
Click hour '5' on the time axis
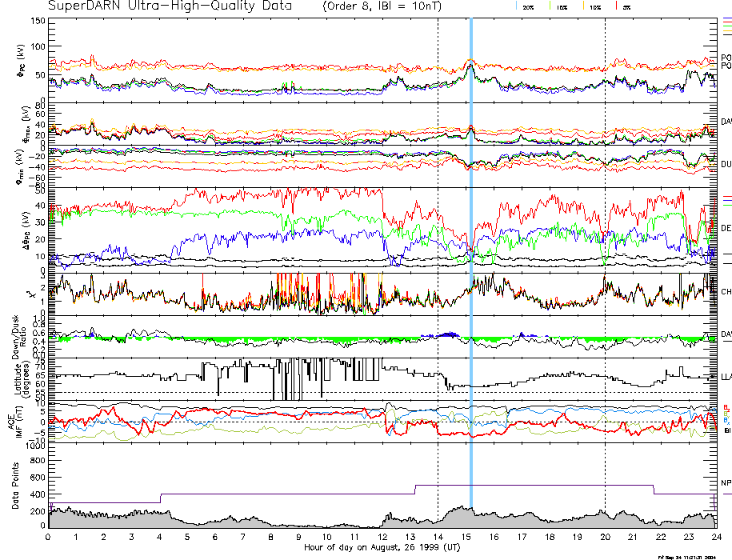click(x=187, y=537)
